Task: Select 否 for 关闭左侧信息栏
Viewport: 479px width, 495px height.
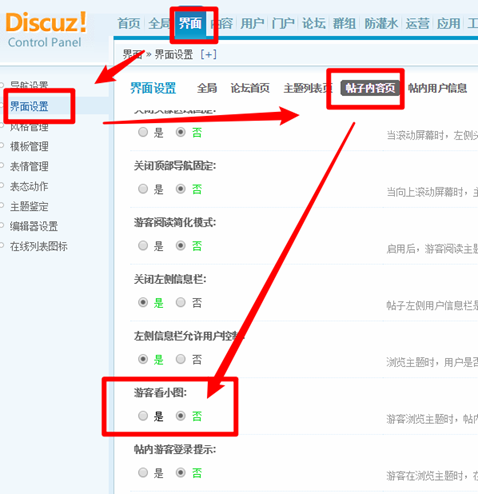Action: click(x=181, y=302)
